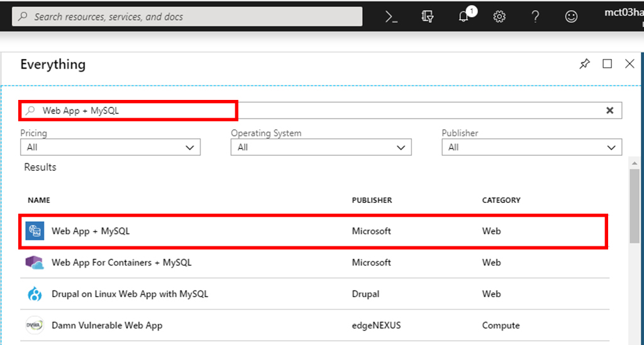Click the Compute category cell
Image resolution: width=644 pixels, height=345 pixels.
[x=501, y=326]
